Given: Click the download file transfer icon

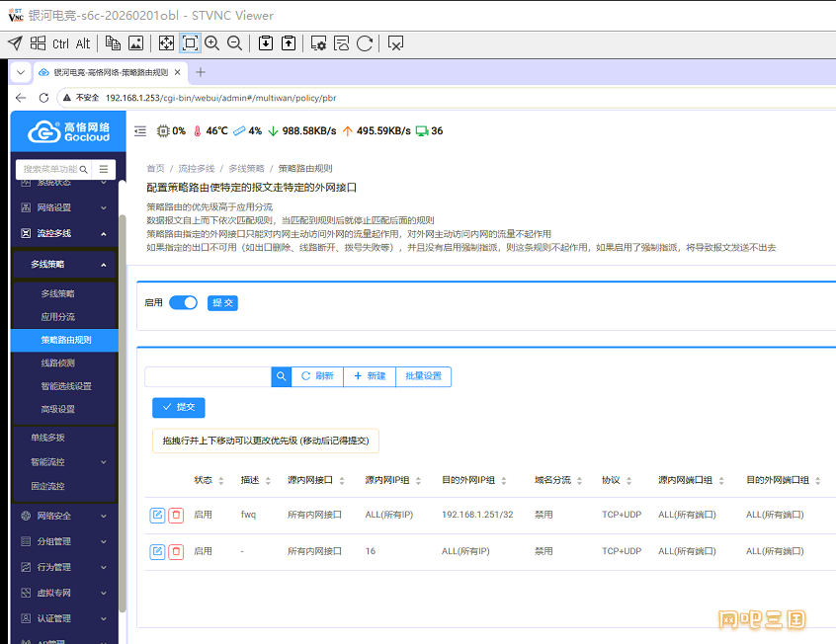Looking at the screenshot, I should click(266, 43).
